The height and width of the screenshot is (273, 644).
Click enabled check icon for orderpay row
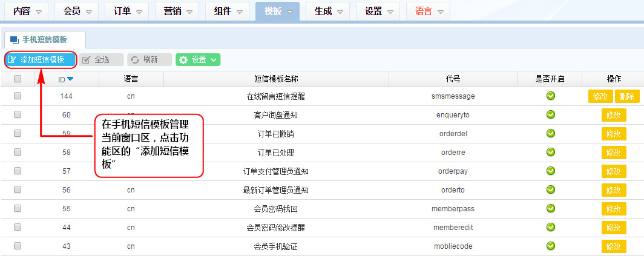(x=551, y=171)
